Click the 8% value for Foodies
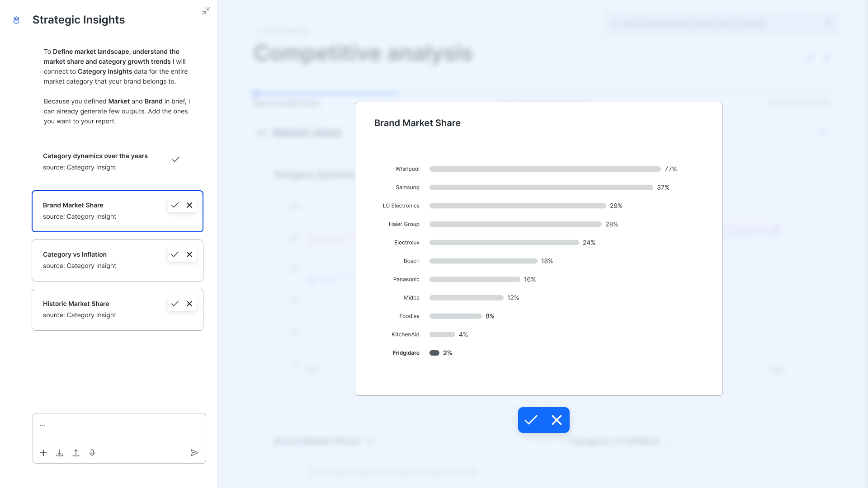 point(490,316)
